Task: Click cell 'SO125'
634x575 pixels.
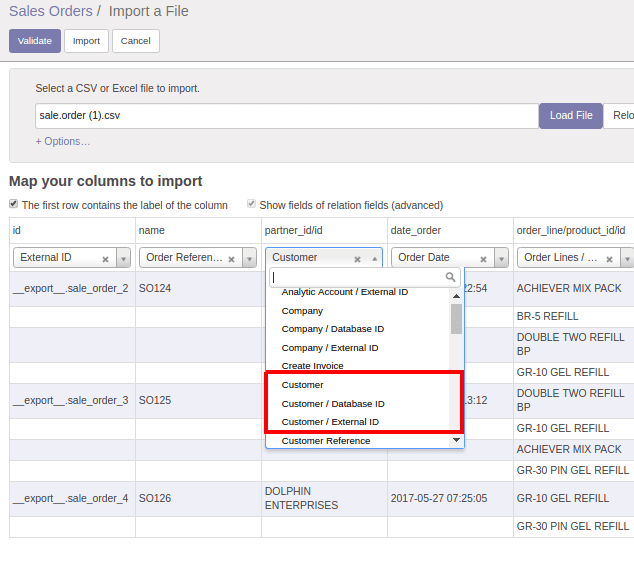Action: pos(198,401)
